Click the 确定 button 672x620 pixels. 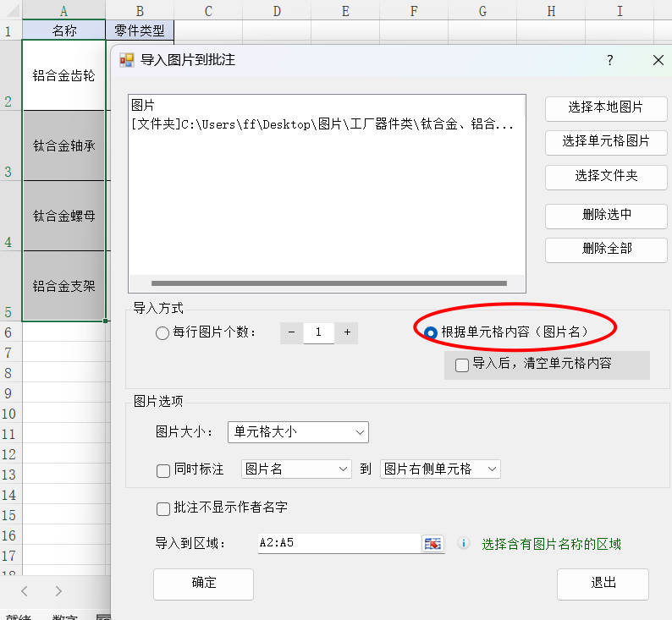[x=203, y=584]
